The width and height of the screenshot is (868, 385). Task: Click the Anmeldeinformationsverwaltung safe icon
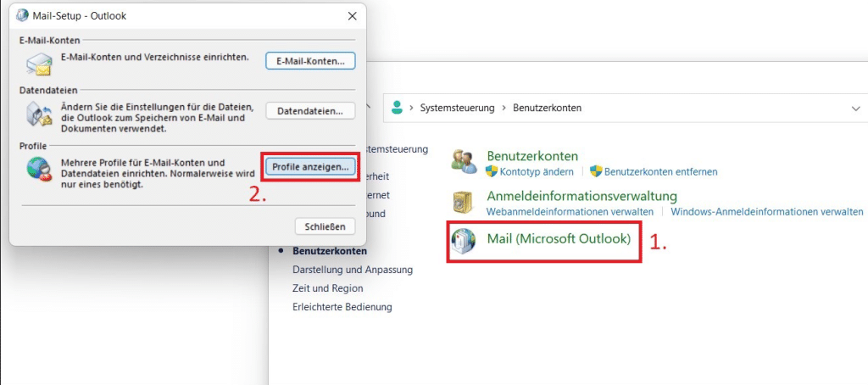(465, 203)
